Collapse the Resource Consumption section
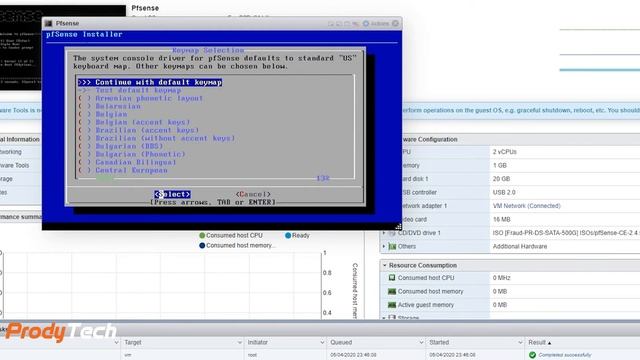This screenshot has height=360, width=640. click(384, 265)
